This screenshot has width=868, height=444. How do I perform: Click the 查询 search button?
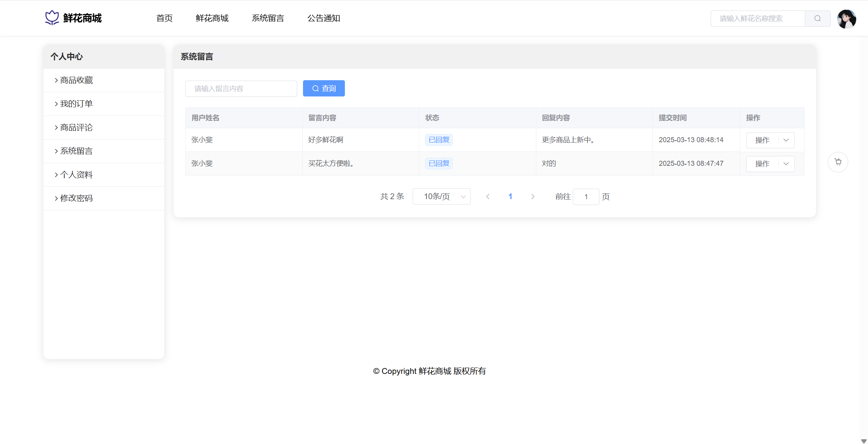324,88
